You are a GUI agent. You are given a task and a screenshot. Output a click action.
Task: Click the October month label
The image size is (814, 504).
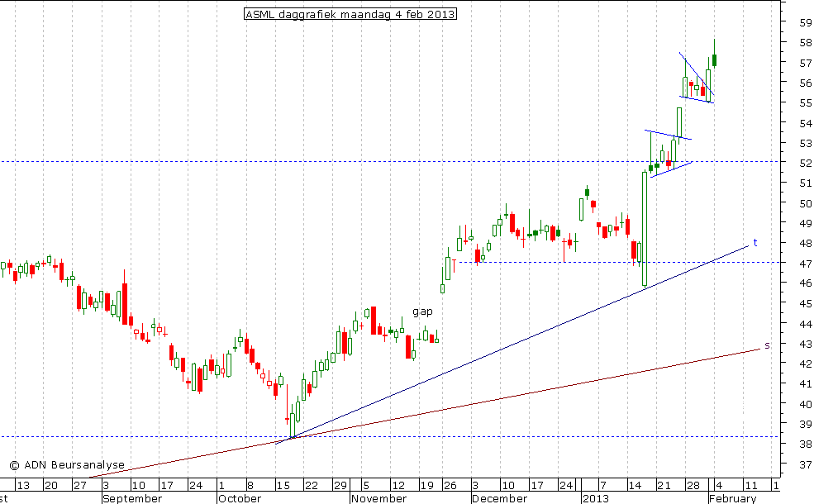click(240, 499)
